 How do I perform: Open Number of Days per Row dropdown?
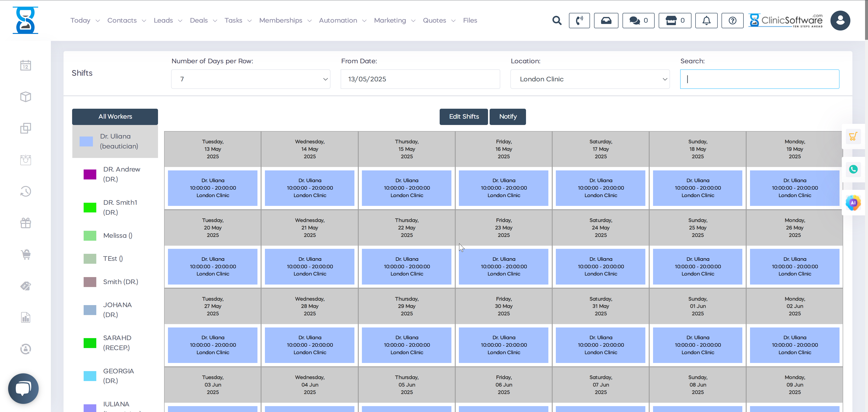(x=250, y=79)
